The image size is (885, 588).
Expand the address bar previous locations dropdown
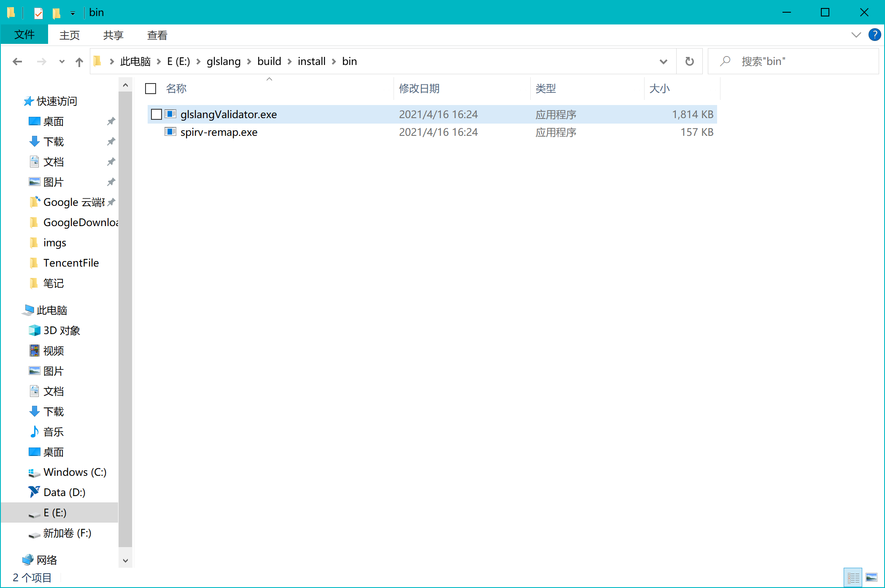tap(664, 61)
